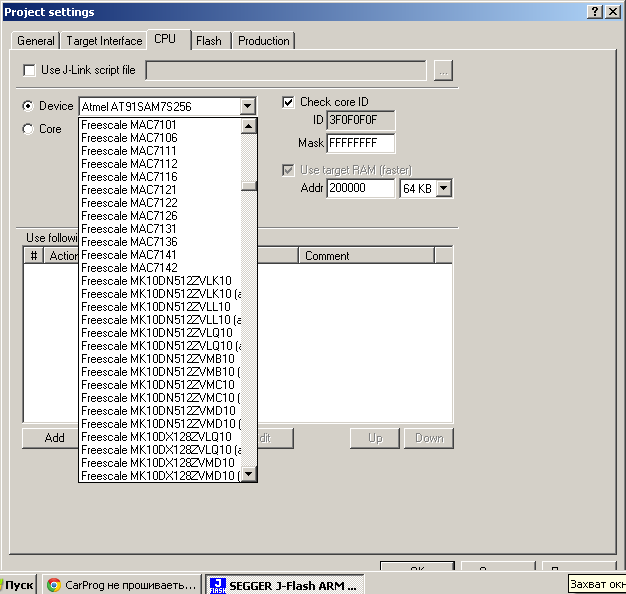Choose Freescale MAC7136 from the list

(x=160, y=242)
